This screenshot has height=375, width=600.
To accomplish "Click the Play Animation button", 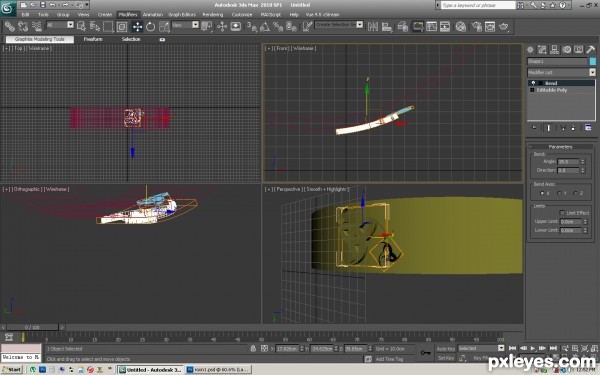I will (533, 348).
